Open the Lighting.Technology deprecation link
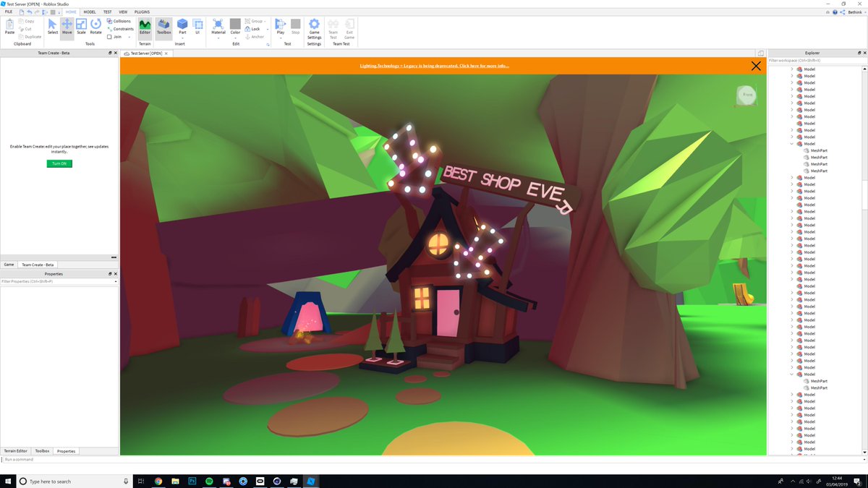 click(434, 66)
